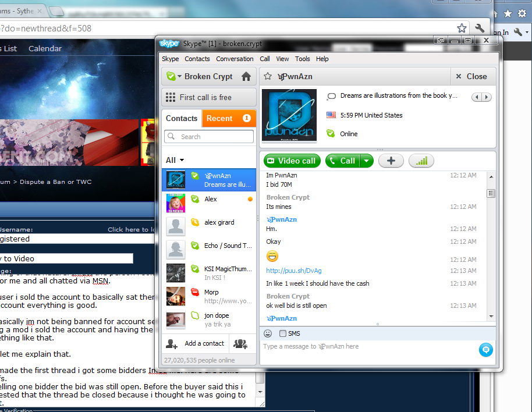Image resolution: width=532 pixels, height=412 pixels.
Task: Click the chat scrollbar thumb
Action: (491, 194)
